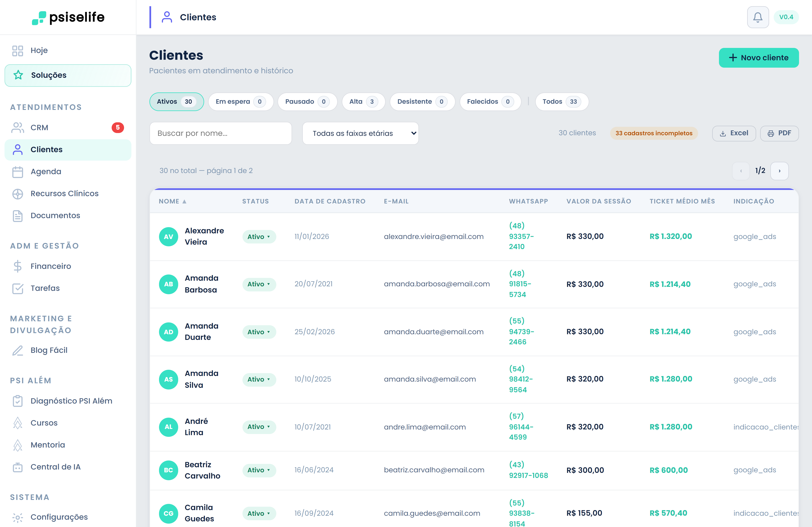Click the Novo cliente button

click(x=758, y=58)
